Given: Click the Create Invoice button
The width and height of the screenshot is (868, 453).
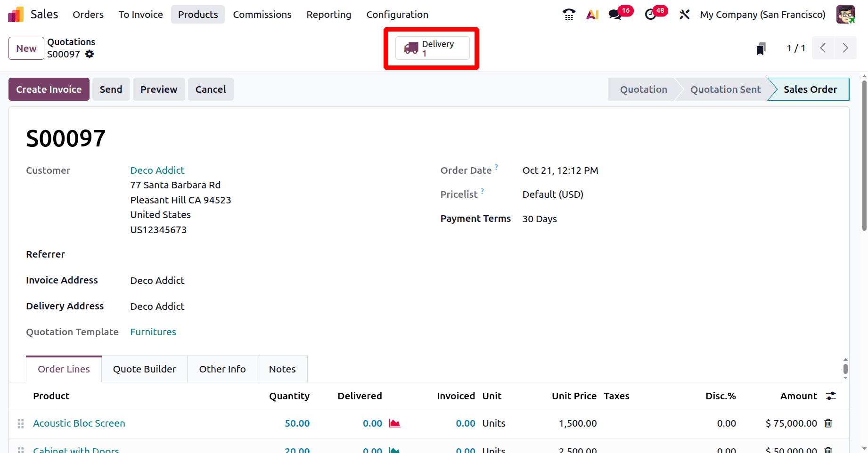Looking at the screenshot, I should 49,89.
